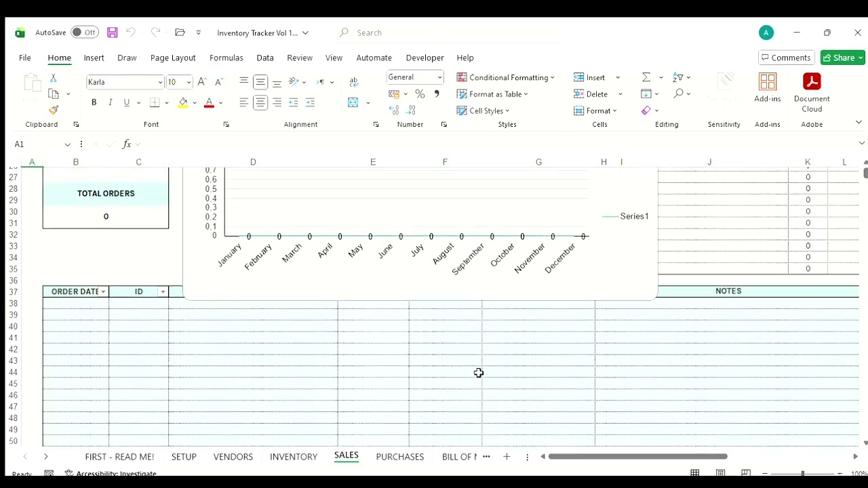
Task: Open the Formulas ribbon tab
Action: (x=226, y=58)
